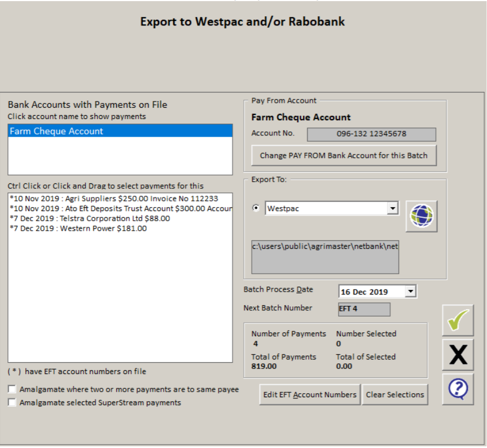Click the Account No. field 096-132 12345678

pyautogui.click(x=371, y=134)
